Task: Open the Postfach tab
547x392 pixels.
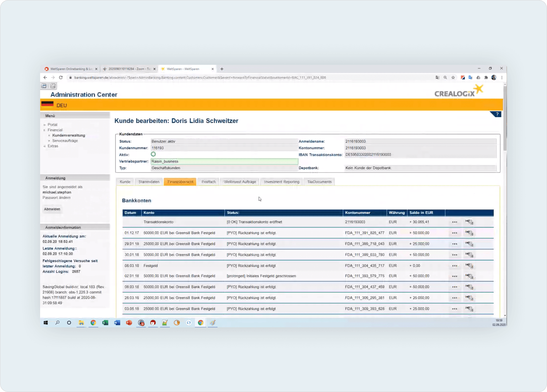Action: coord(208,182)
